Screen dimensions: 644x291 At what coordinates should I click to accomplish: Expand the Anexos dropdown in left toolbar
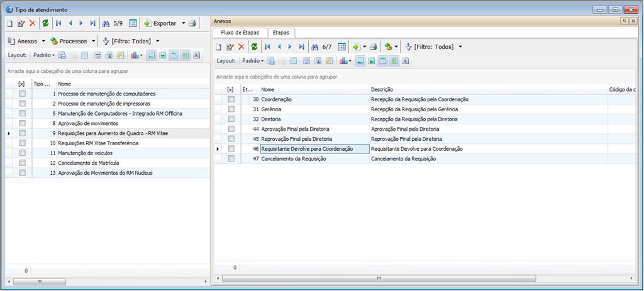43,41
